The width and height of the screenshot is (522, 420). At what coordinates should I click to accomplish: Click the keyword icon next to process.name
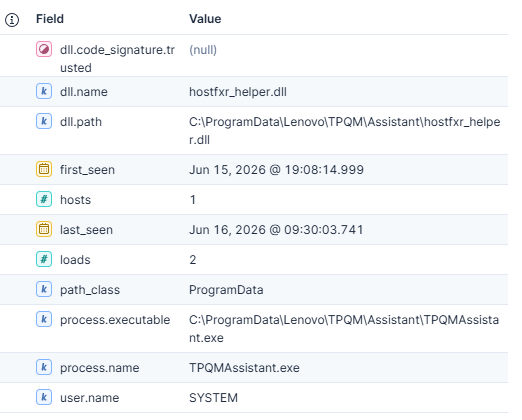[44, 367]
